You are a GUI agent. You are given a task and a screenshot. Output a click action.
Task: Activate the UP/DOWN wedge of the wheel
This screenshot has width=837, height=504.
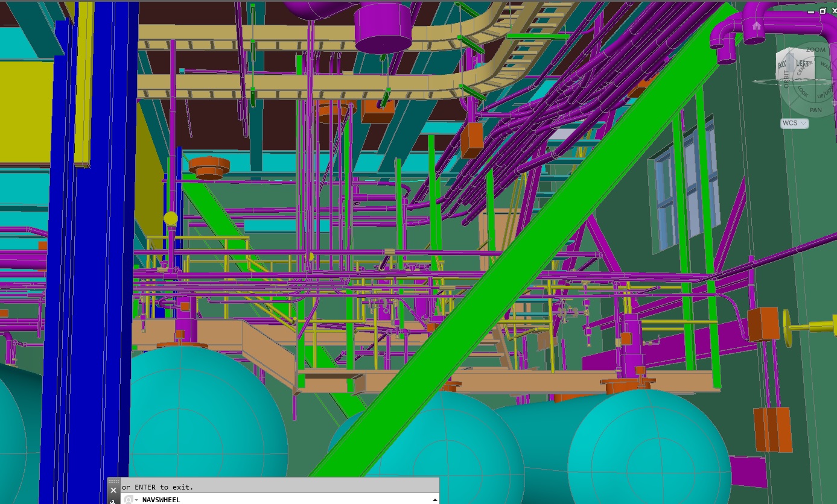point(825,92)
